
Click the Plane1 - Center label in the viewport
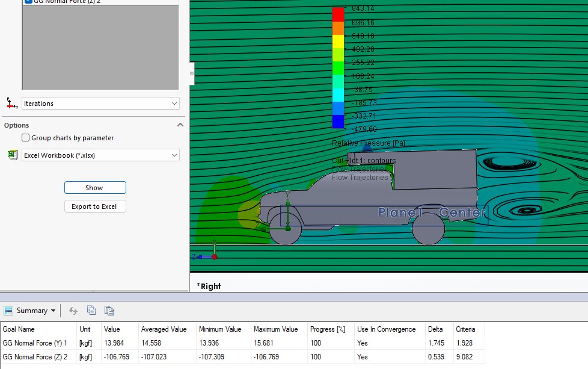[x=432, y=212]
